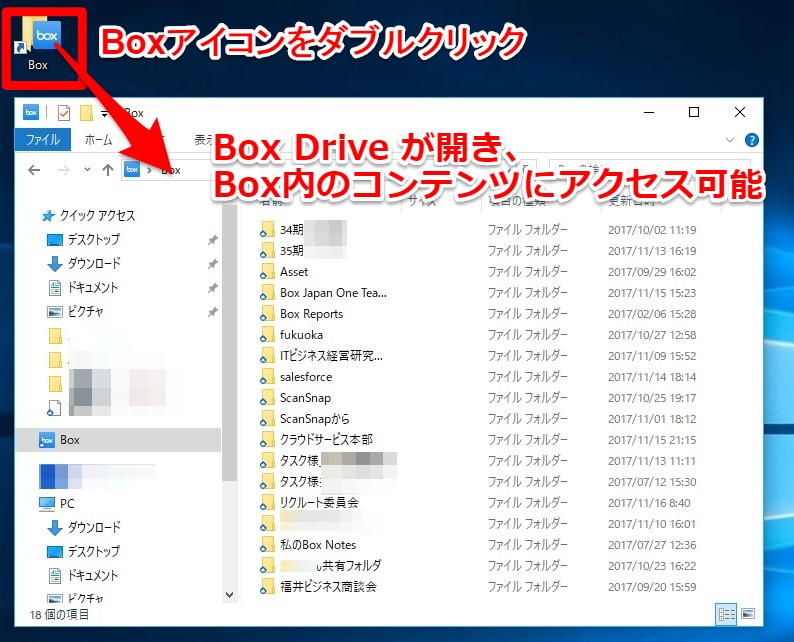
Task: Select the 私のBox Notes folder
Action: 308,545
